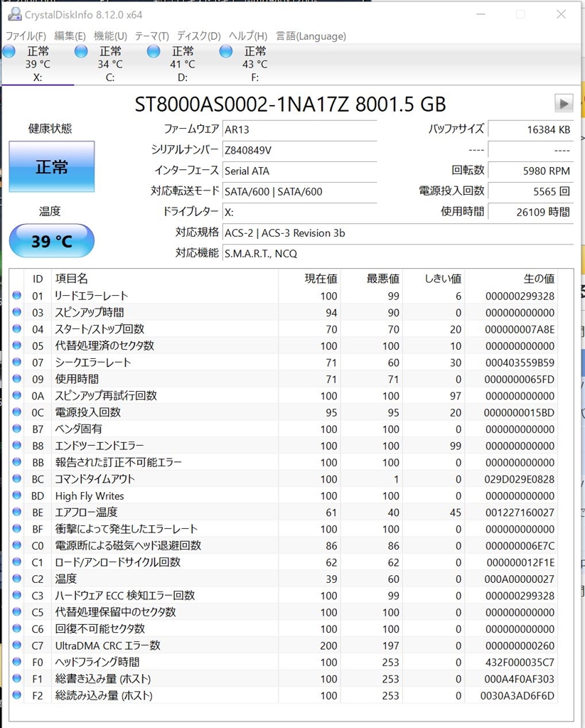Click the ACS-2 | ACS-3 Revision 3b field
Image resolution: width=585 pixels, height=728 pixels.
pos(398,232)
